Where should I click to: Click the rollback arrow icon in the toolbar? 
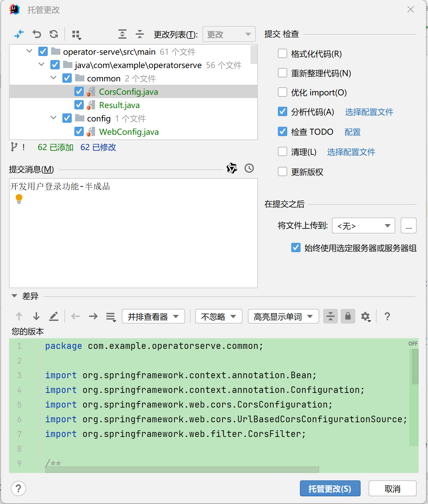pos(37,34)
